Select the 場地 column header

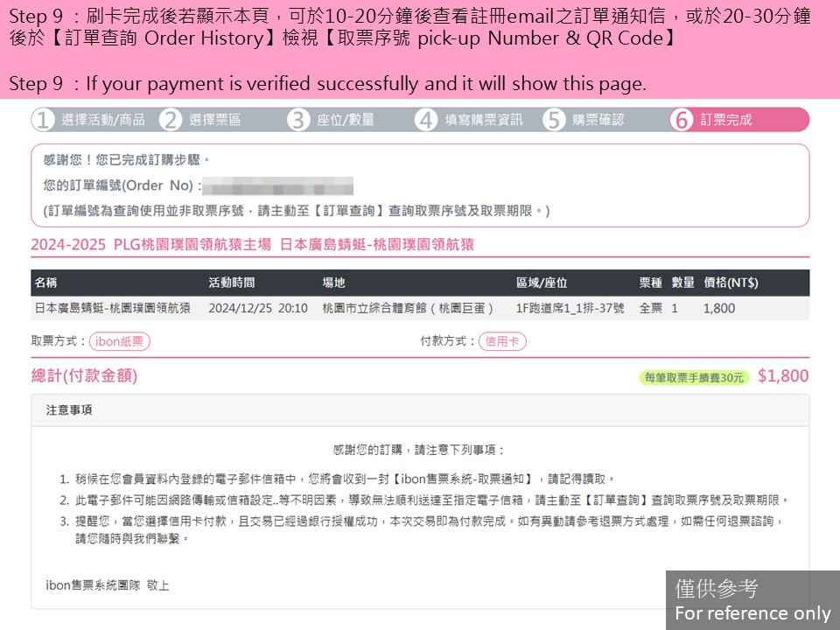coord(333,283)
